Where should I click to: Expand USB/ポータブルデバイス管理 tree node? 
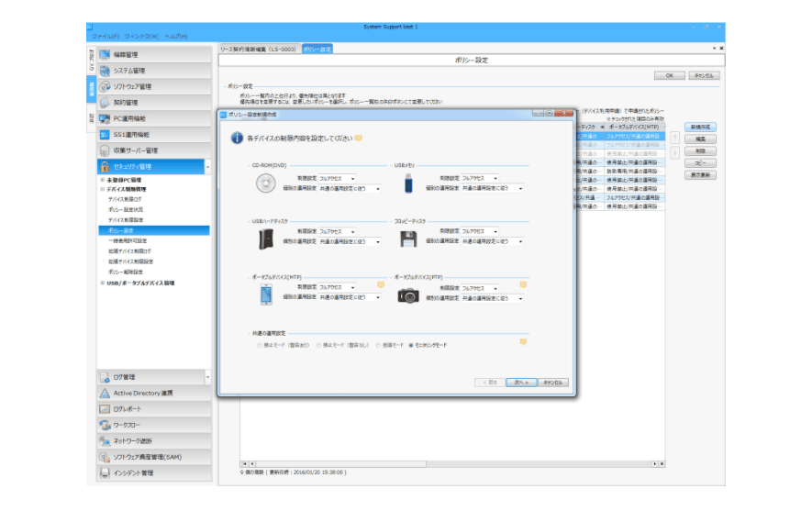(x=103, y=283)
